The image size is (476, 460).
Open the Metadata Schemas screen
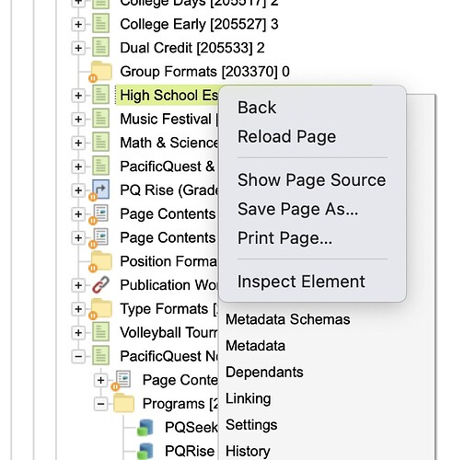click(x=287, y=319)
